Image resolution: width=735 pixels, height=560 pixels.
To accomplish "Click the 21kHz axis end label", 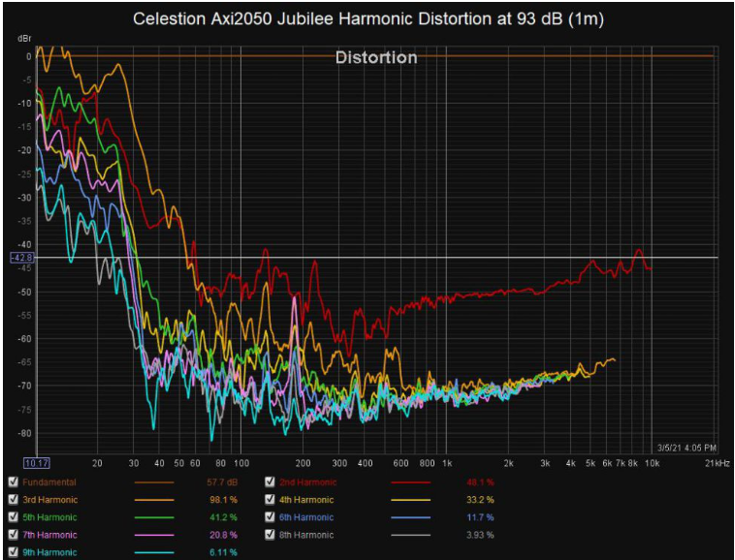I will click(718, 463).
